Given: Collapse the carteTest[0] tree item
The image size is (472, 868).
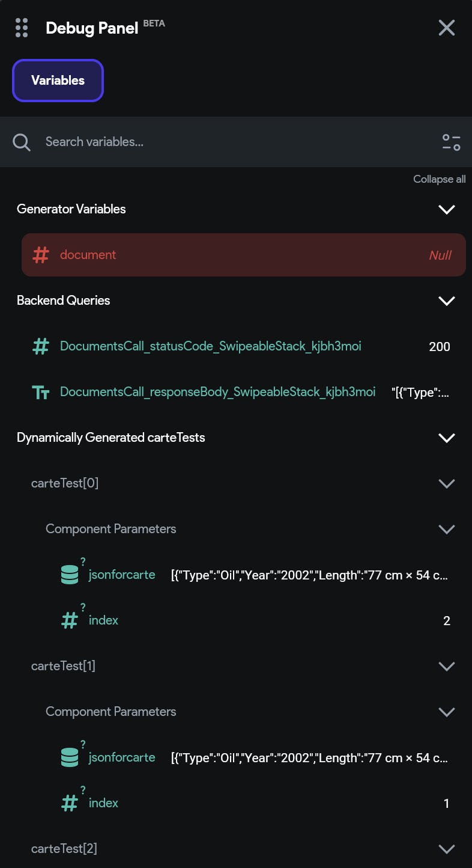Looking at the screenshot, I should coord(447,483).
